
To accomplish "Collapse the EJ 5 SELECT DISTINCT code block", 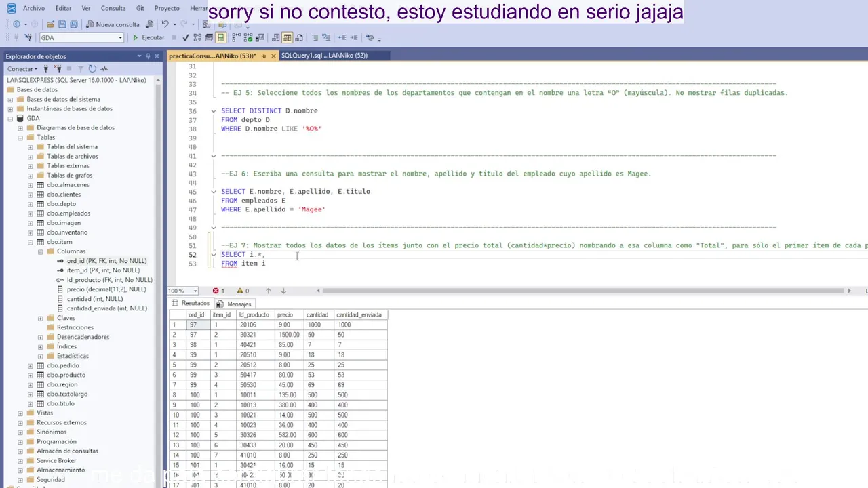I will tap(214, 110).
